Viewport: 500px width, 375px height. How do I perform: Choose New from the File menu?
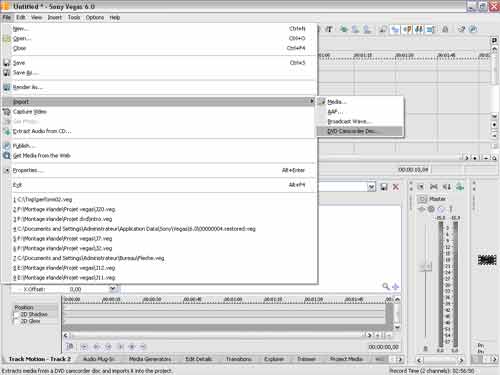coord(159,29)
